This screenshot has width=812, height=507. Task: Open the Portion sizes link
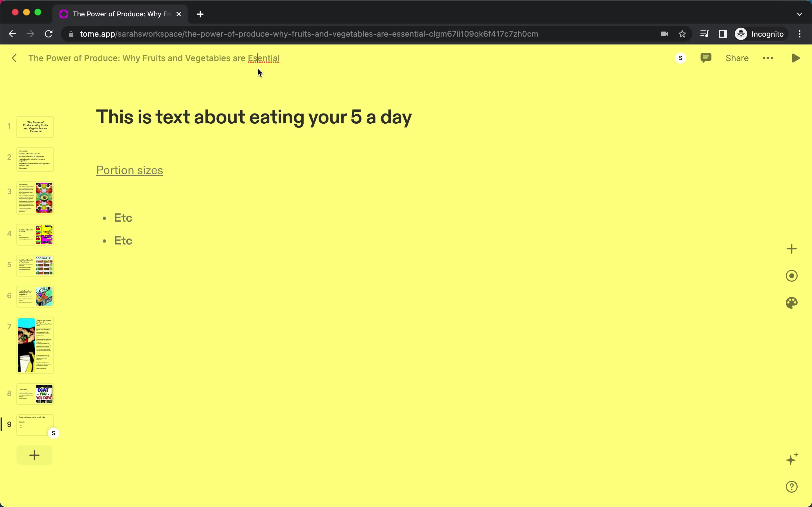point(129,170)
